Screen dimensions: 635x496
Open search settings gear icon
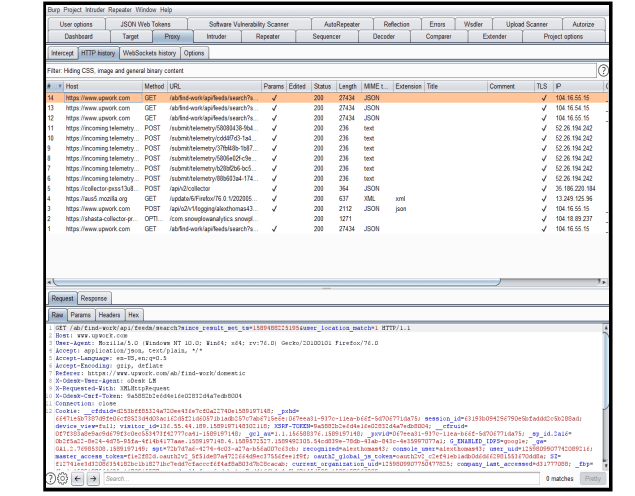click(63, 478)
